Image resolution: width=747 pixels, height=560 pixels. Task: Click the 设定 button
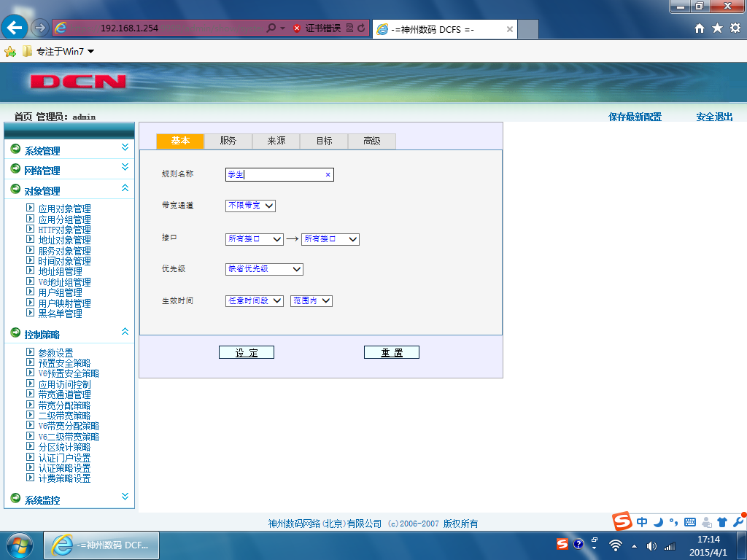(247, 352)
